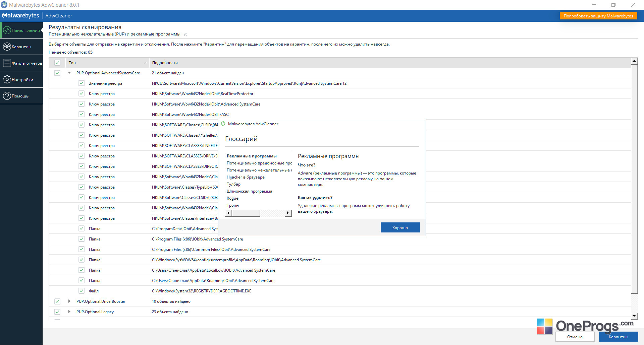Expand the PUP.Optional.DriverBooster group

[x=69, y=301]
